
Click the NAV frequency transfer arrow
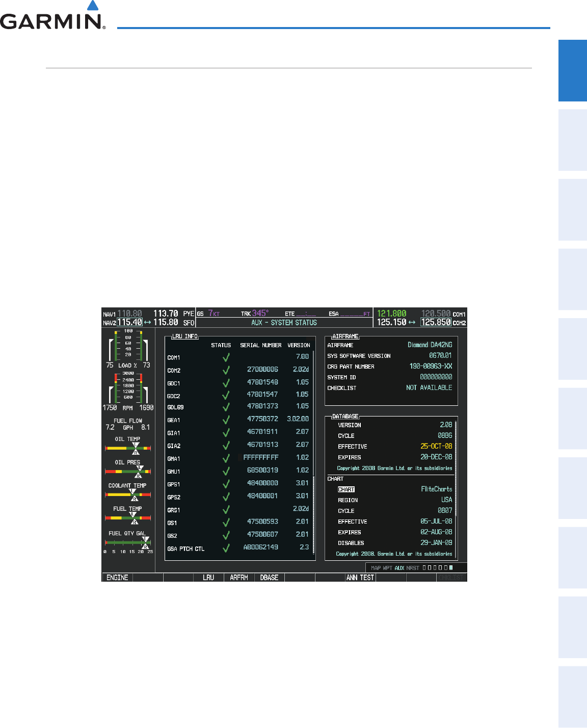(148, 323)
